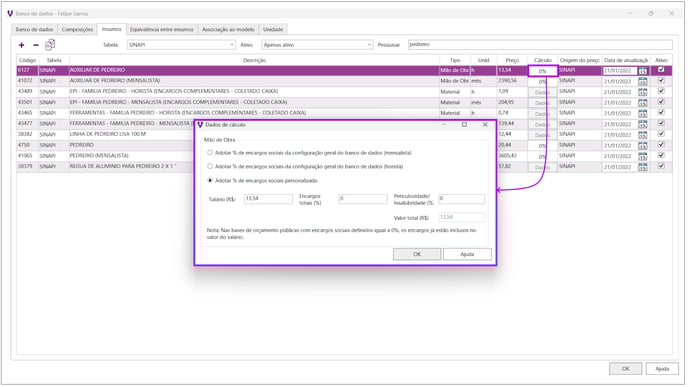Open the Associação ao modelo tab
Image resolution: width=688 pixels, height=387 pixels.
point(228,29)
